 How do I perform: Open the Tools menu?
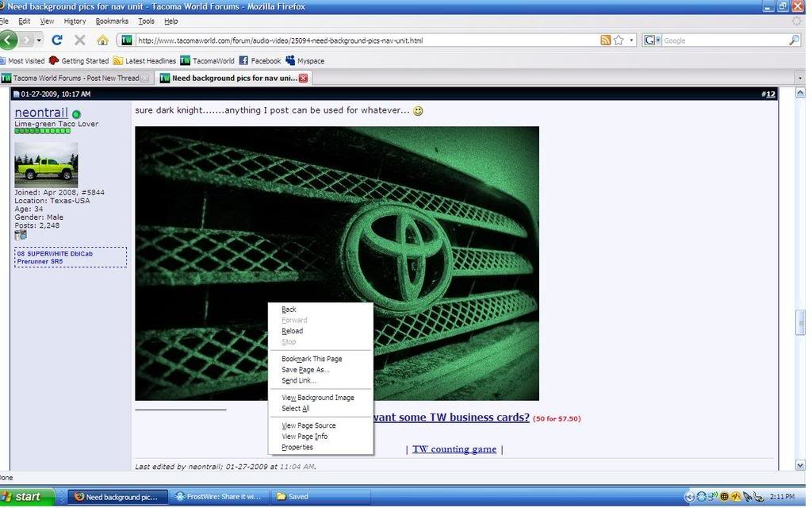click(146, 21)
